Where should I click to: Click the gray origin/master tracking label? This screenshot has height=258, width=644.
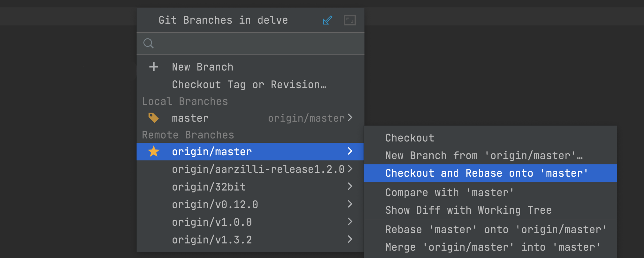[x=306, y=118]
